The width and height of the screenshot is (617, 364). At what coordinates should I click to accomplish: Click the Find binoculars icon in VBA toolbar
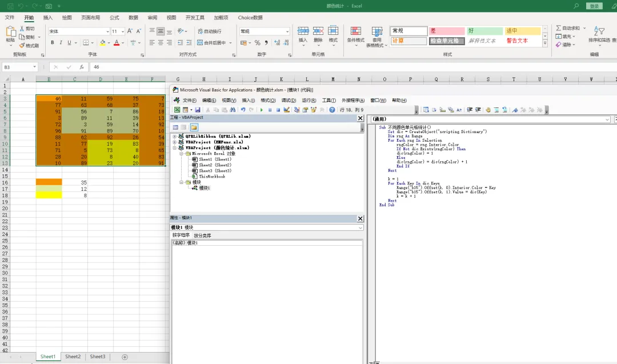click(x=233, y=110)
